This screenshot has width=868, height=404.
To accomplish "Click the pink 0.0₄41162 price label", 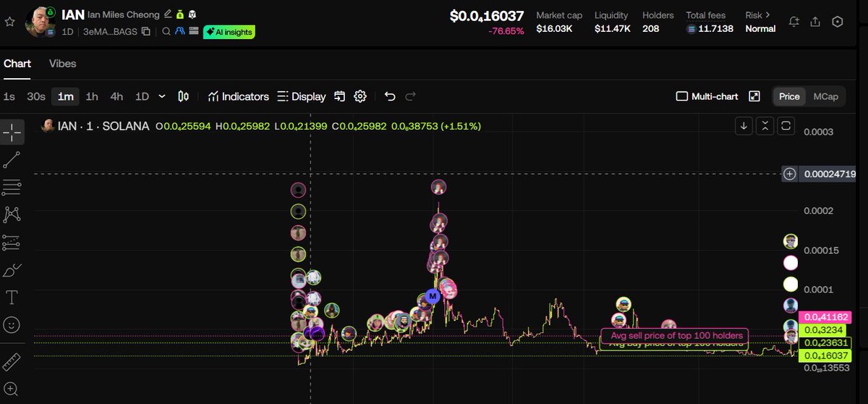I will point(824,317).
